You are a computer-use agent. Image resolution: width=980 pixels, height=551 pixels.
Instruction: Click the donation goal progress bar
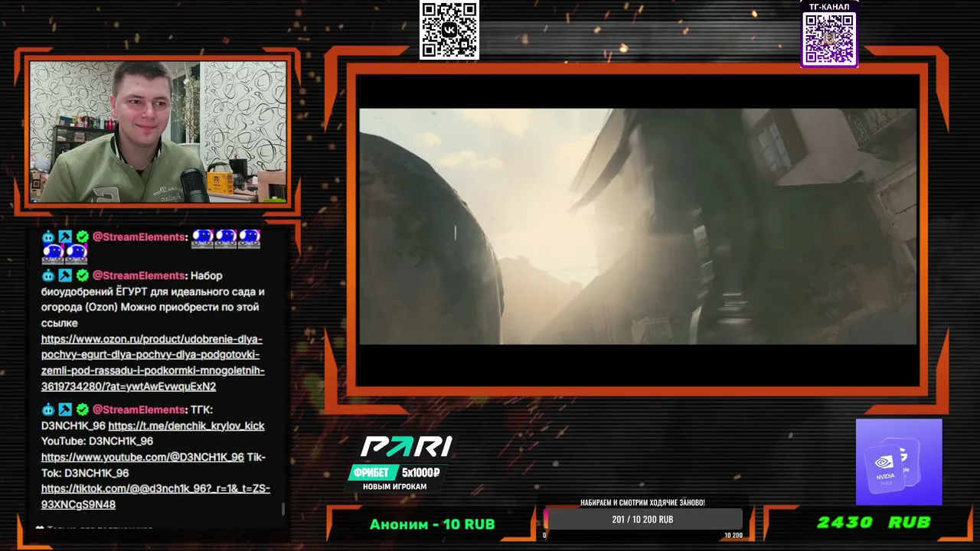coord(643,520)
